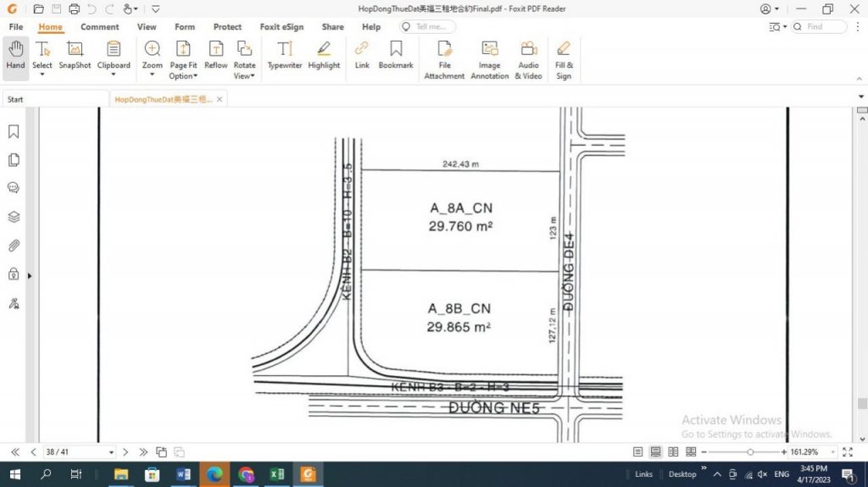The height and width of the screenshot is (487, 868).
Task: Open Bookmarks panel in sidebar
Action: coord(14,132)
